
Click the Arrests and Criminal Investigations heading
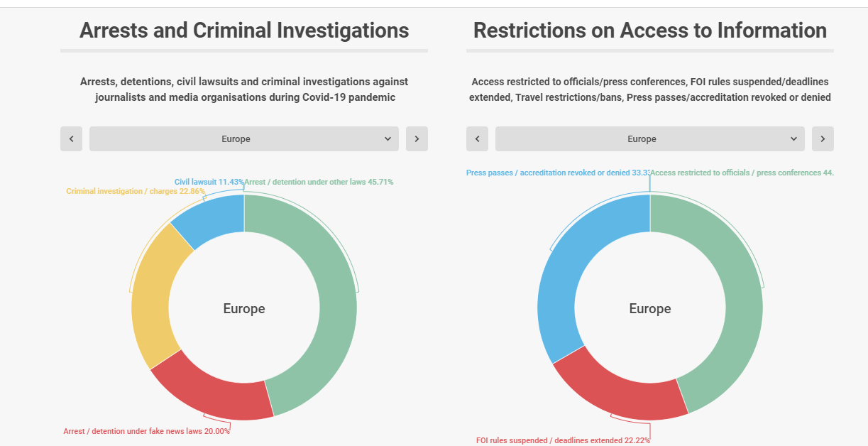click(x=244, y=31)
